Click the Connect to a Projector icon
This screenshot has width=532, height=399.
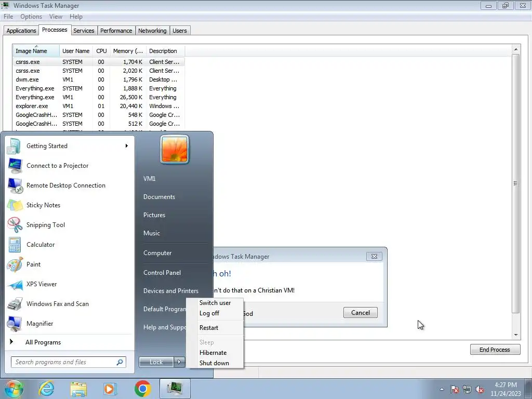coord(15,166)
